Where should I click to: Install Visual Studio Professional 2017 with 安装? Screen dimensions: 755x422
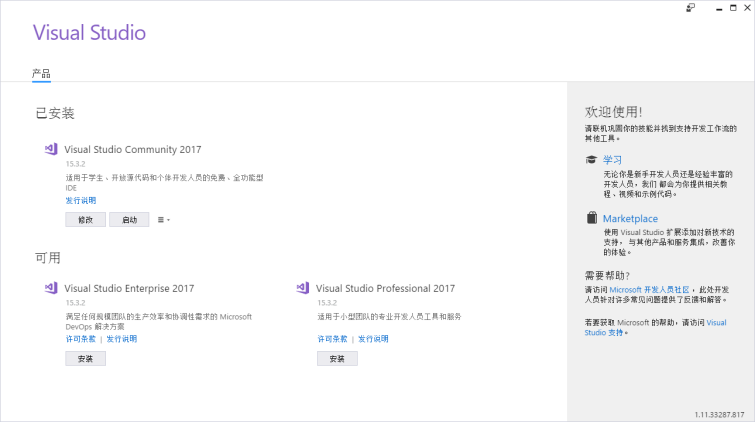337,358
